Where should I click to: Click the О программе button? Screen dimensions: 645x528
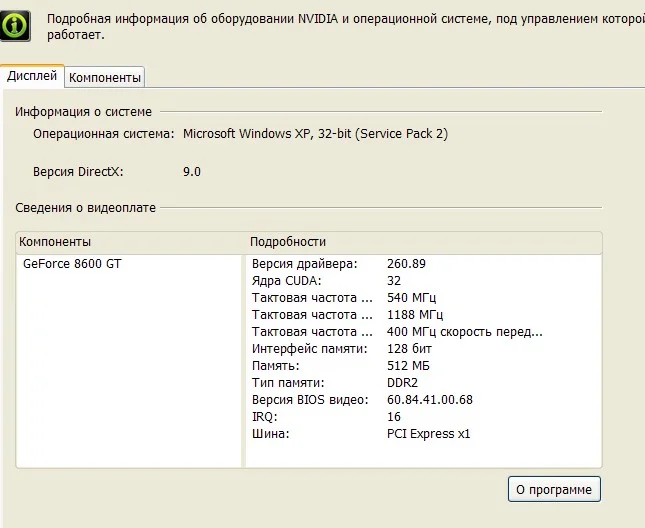coord(554,489)
